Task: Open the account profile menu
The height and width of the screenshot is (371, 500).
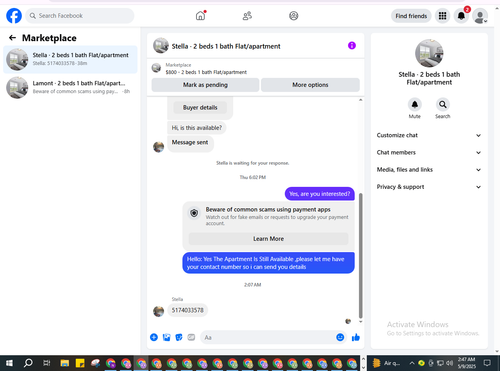Action: coord(480,16)
